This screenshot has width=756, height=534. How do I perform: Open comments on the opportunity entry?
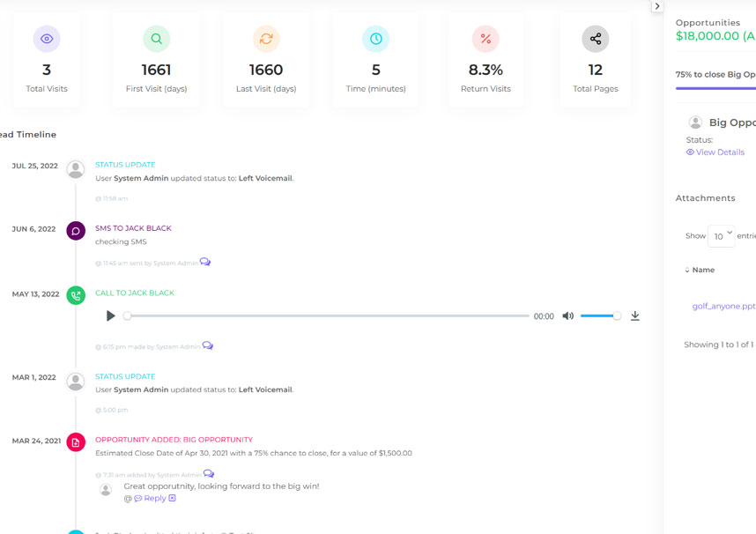(209, 474)
